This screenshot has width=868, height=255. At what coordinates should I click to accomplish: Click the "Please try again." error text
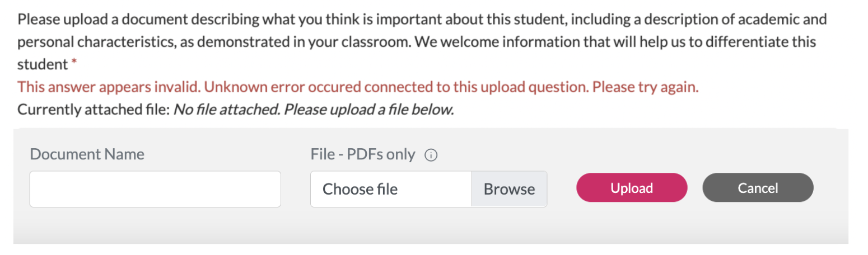646,88
